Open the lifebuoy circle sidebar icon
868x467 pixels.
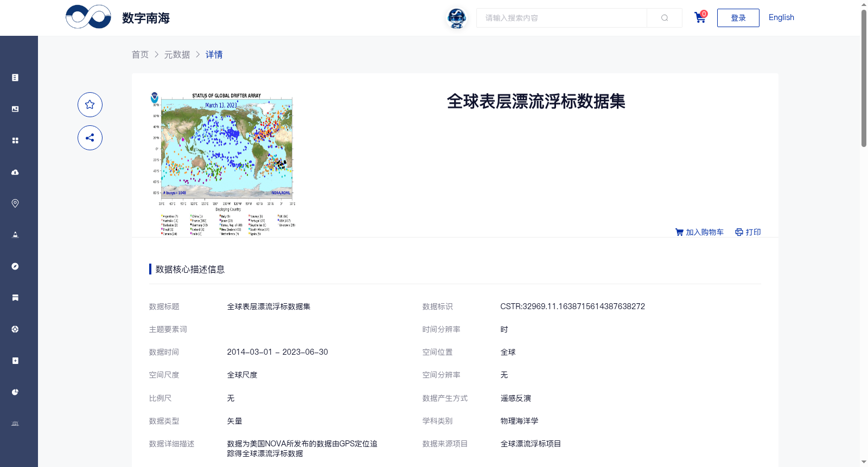(15, 329)
